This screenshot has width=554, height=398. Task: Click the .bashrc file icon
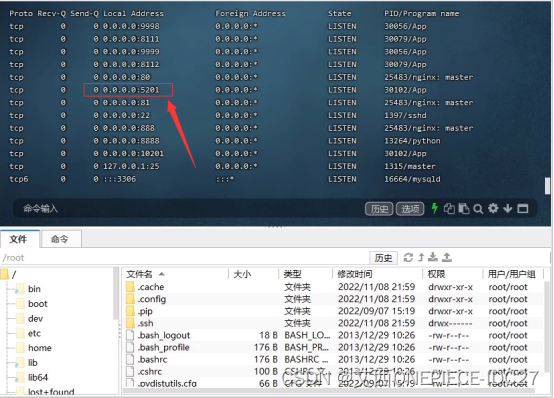tap(130, 359)
